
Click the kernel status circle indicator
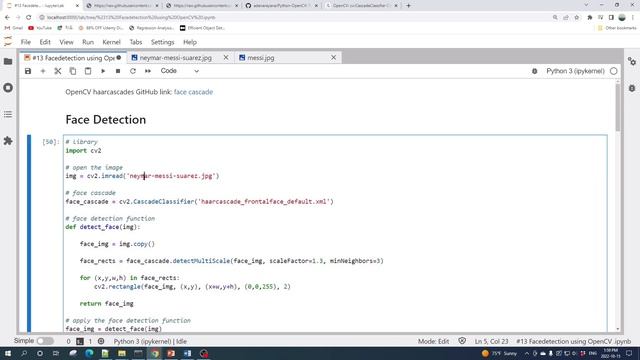click(x=613, y=71)
